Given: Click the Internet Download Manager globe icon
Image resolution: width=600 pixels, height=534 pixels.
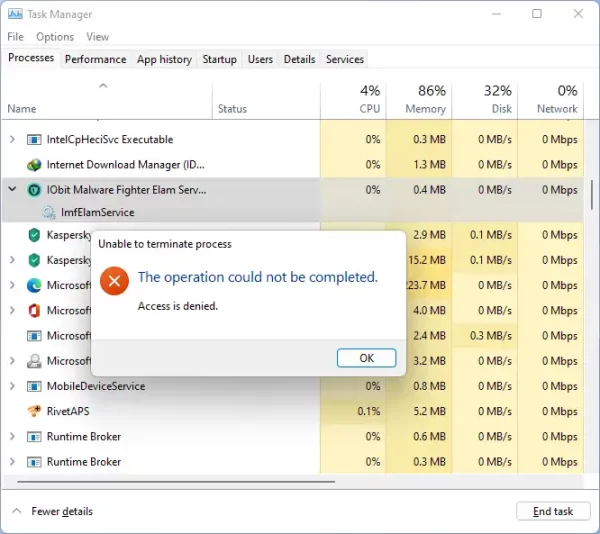Looking at the screenshot, I should (x=34, y=165).
